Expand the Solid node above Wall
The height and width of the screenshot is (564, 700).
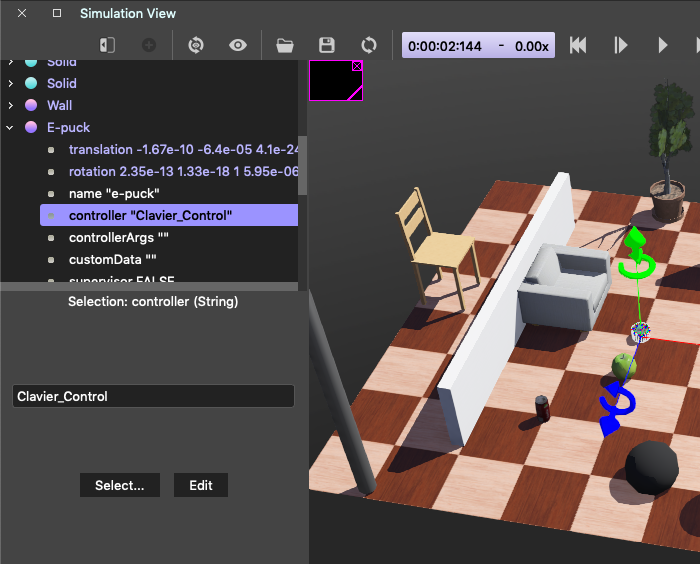pyautogui.click(x=11, y=83)
